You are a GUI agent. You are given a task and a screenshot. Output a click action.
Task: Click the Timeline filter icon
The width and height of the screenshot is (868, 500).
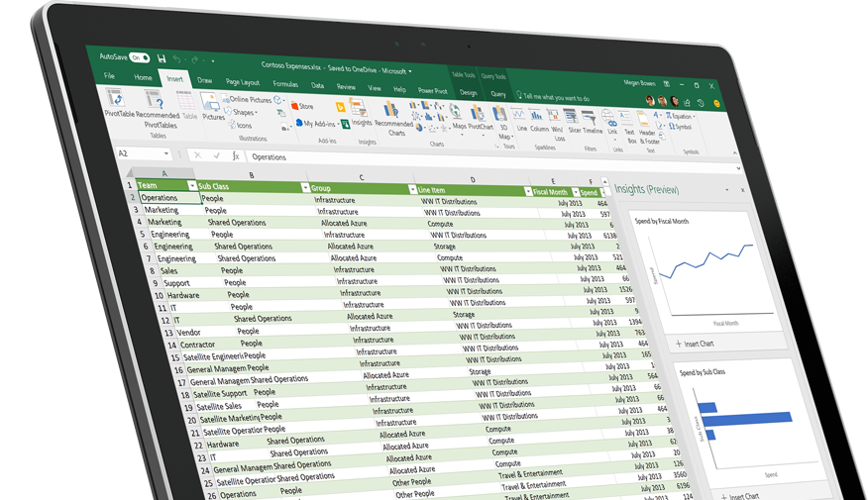point(593,117)
